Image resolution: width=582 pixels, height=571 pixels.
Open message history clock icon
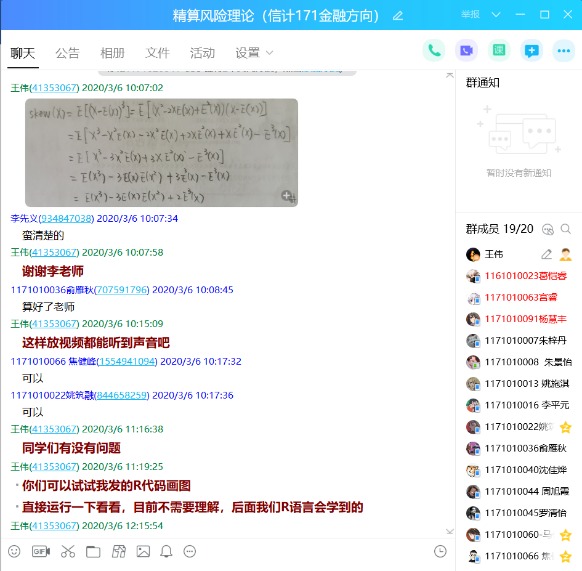[x=440, y=551]
